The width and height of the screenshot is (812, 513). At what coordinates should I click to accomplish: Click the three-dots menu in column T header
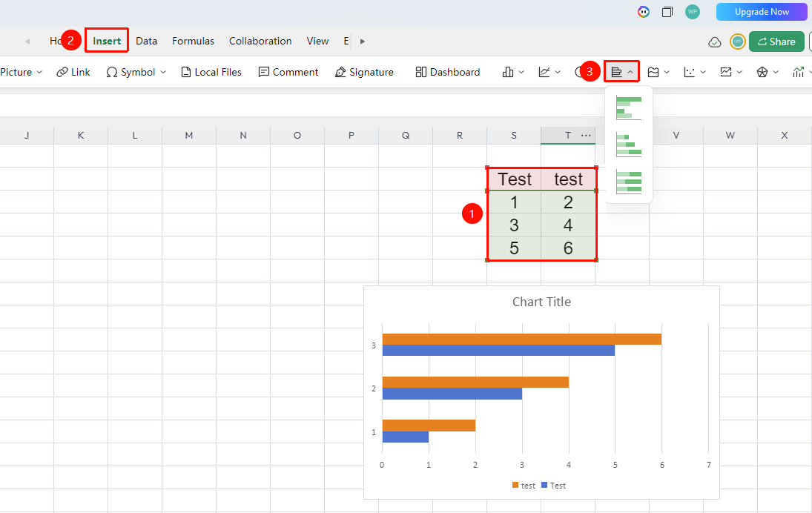586,135
